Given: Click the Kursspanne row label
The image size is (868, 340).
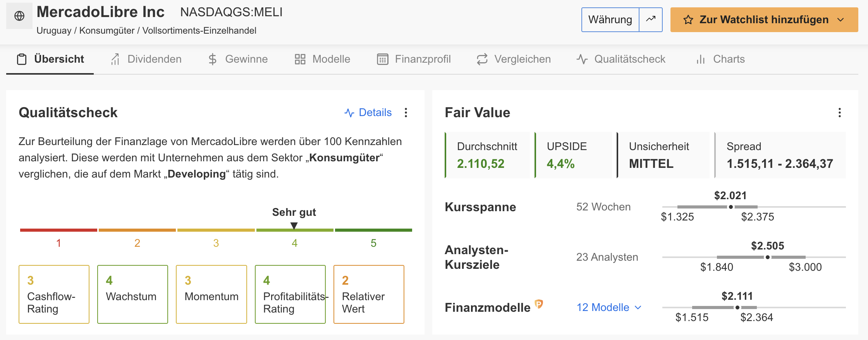Looking at the screenshot, I should pyautogui.click(x=480, y=207).
